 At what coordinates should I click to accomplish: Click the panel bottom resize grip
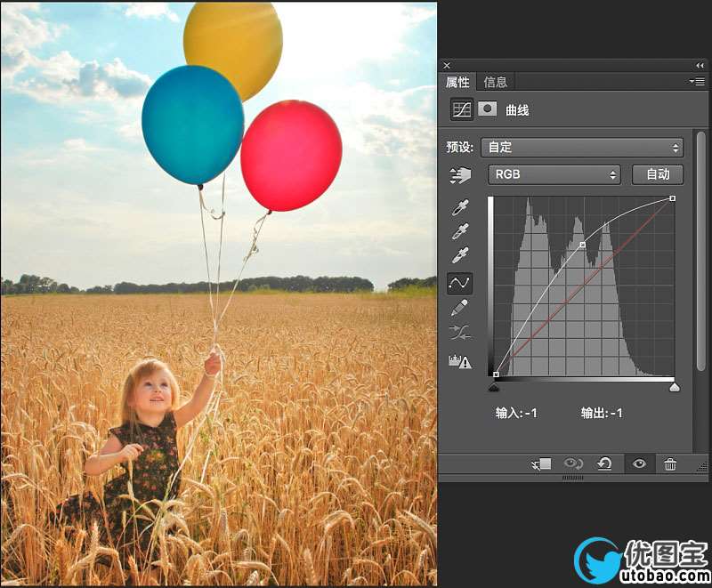(x=573, y=478)
